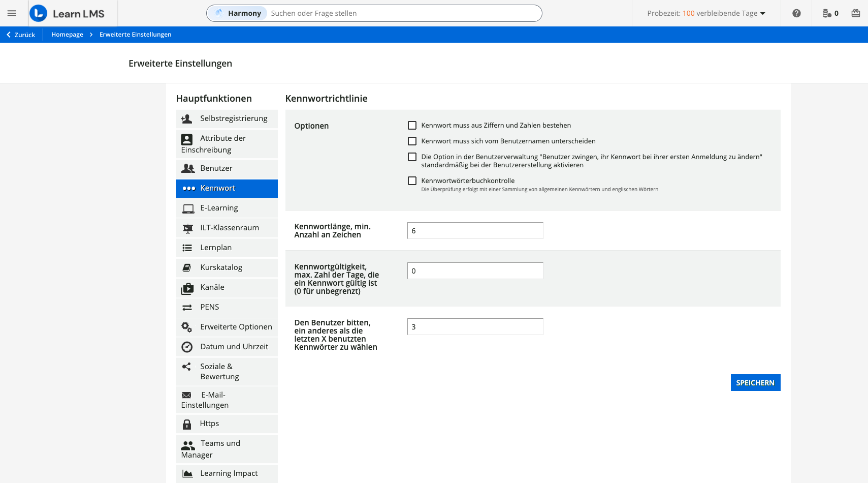Click the ILT-Klassenraum presentation icon
Viewport: 868px width, 483px height.
pos(188,228)
